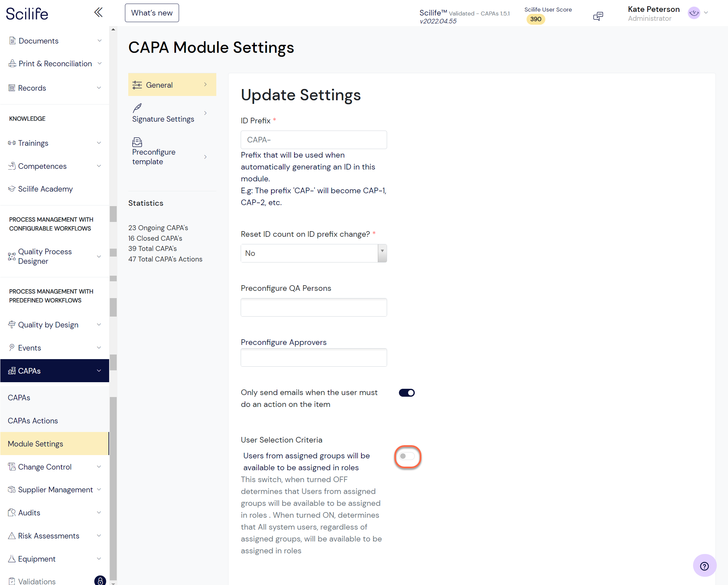The height and width of the screenshot is (585, 728).
Task: Click into the ID Prefix field
Action: pos(314,140)
